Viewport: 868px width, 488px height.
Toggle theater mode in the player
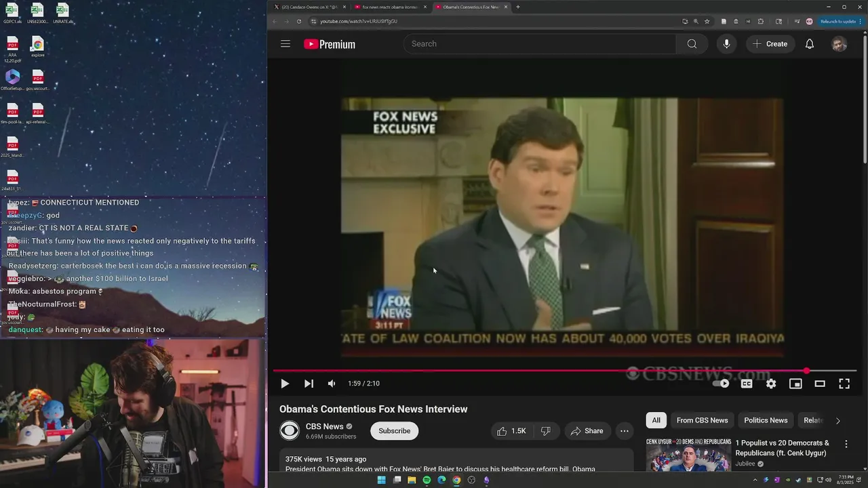coord(820,384)
